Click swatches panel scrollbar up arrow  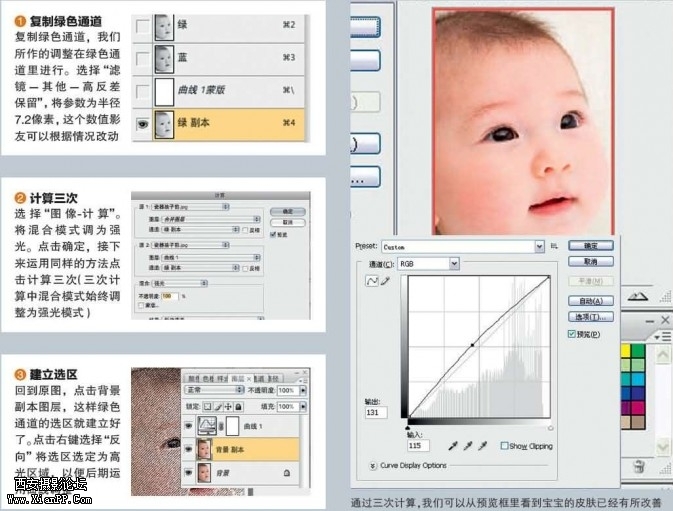coord(662,354)
